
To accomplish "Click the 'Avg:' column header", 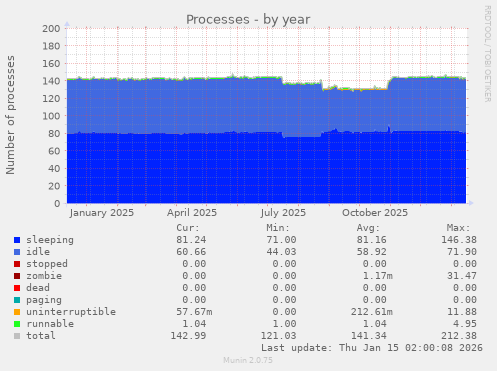I will [368, 228].
